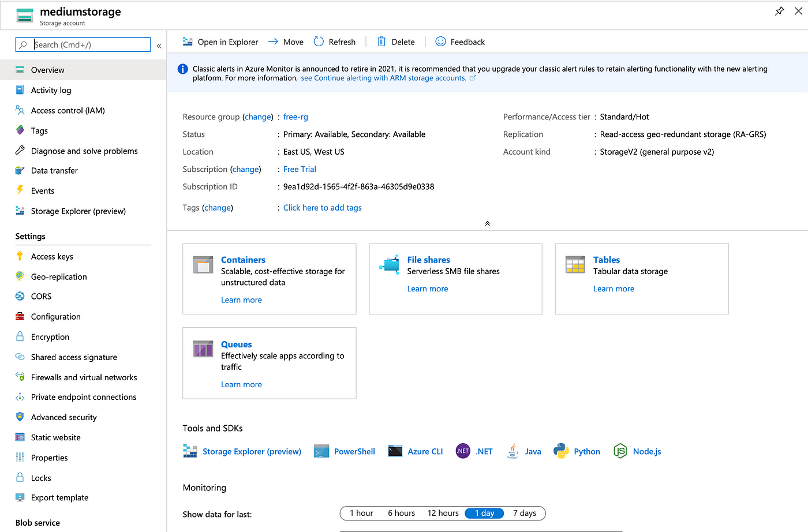Click the Access keys key icon
The height and width of the screenshot is (532, 808).
tap(20, 256)
